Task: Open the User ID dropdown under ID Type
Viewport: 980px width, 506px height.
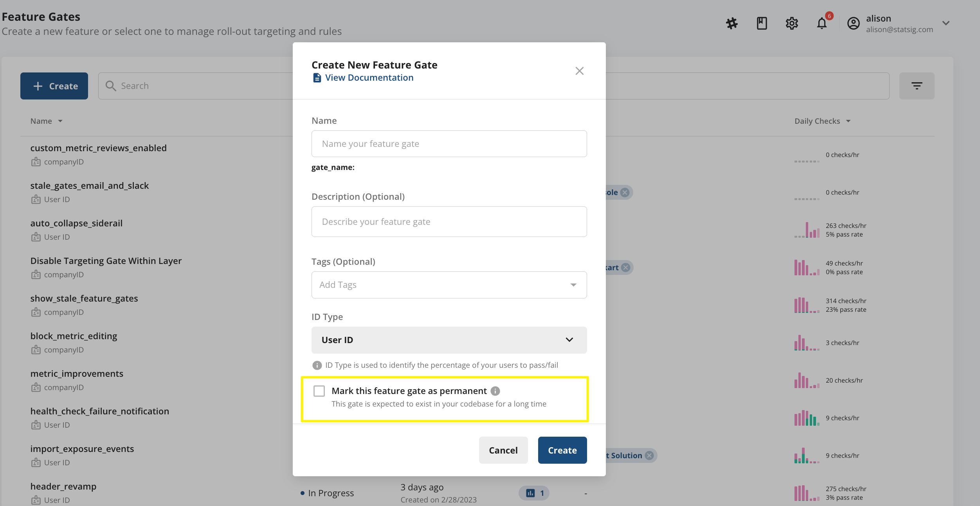Action: point(449,340)
